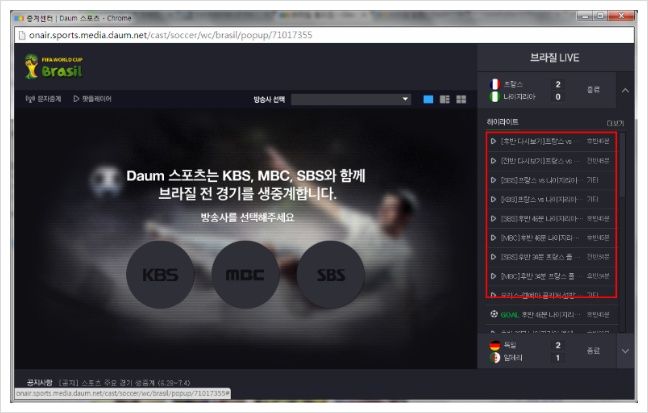Play the [SBS]후반 46분 나이지리아 clip icon
Viewport: 648px width, 413px height.
[493, 218]
